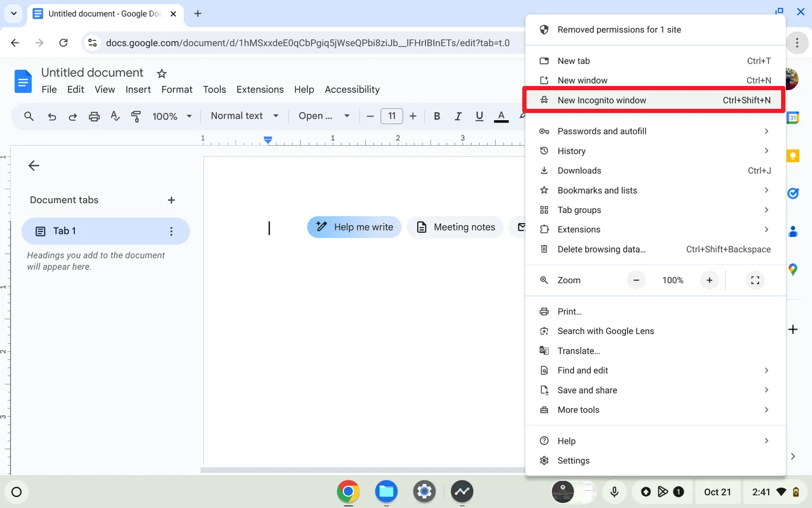Close the document tabs sidebar arrow
Screen dimensions: 812x508
click(x=34, y=165)
